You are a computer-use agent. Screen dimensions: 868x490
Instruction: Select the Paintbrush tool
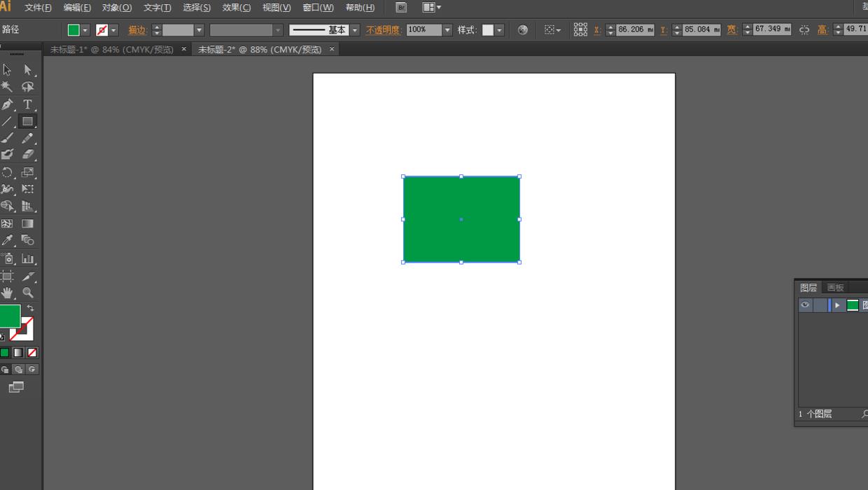[x=7, y=138]
